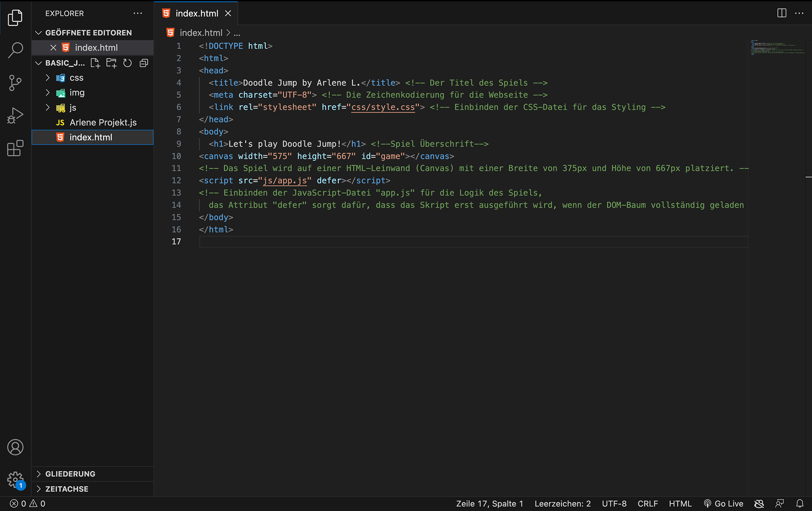Split the editor to the right
Screen dimensions: 812x511
(782, 13)
